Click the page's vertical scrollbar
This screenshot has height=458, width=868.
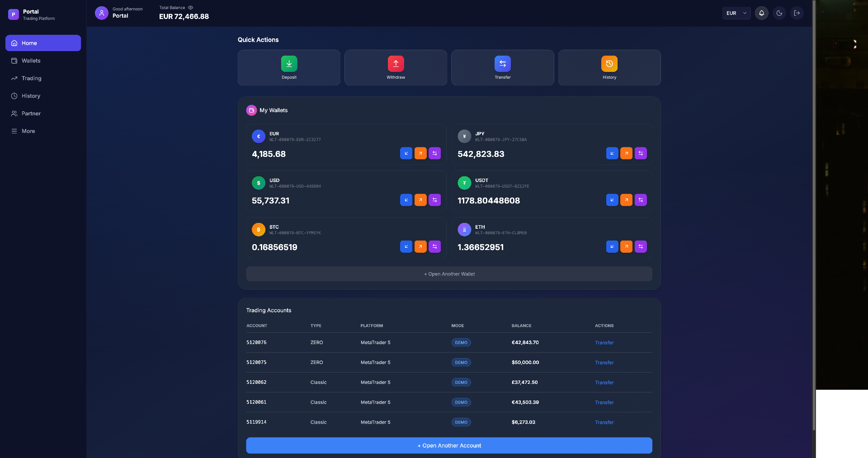point(814,217)
